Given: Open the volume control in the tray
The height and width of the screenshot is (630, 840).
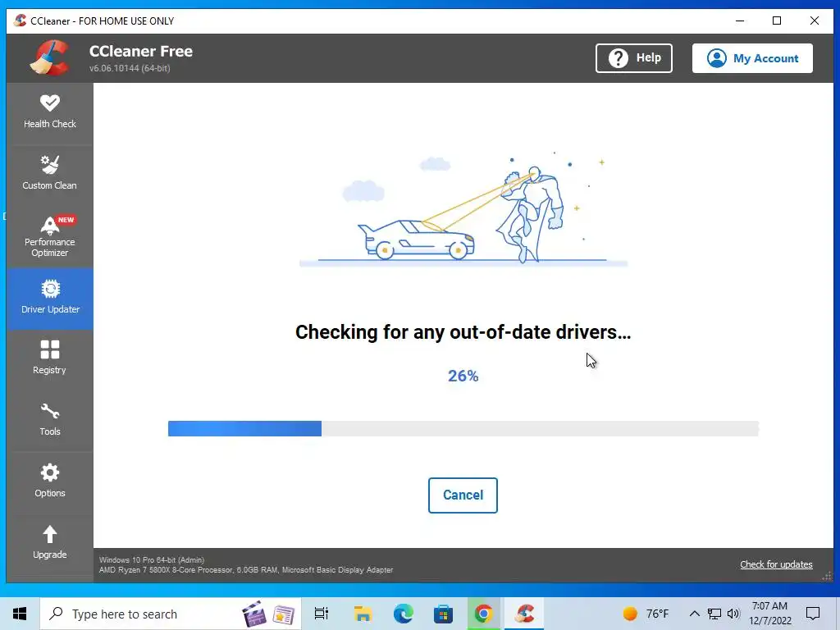Looking at the screenshot, I should (x=733, y=614).
